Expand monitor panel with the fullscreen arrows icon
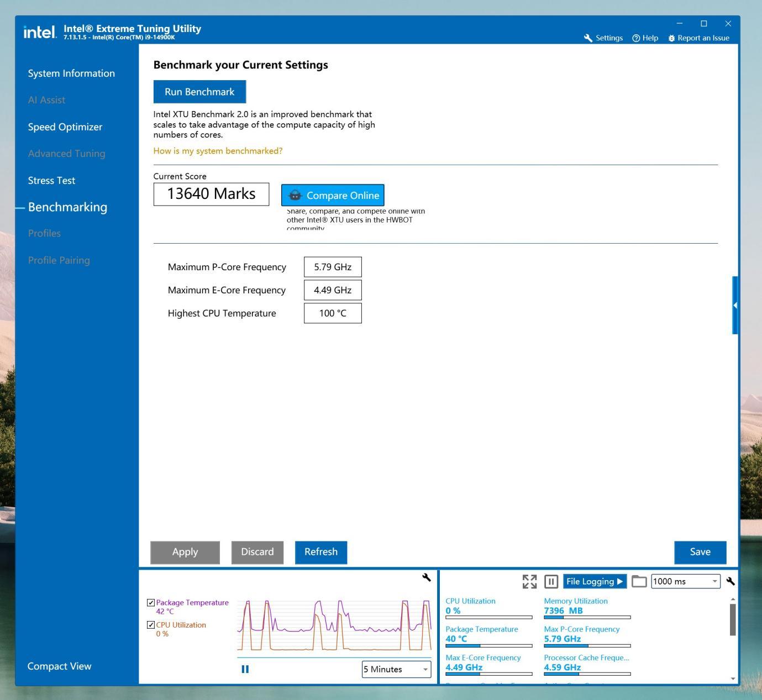The image size is (762, 700). tap(529, 581)
